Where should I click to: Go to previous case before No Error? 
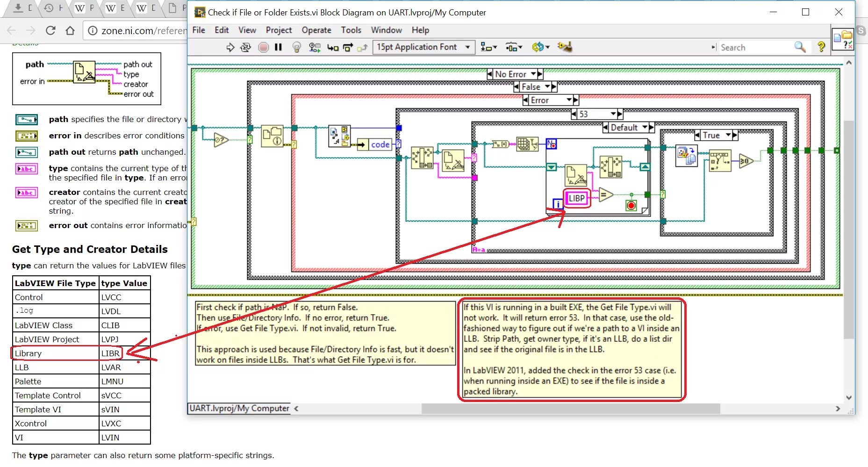pos(490,74)
